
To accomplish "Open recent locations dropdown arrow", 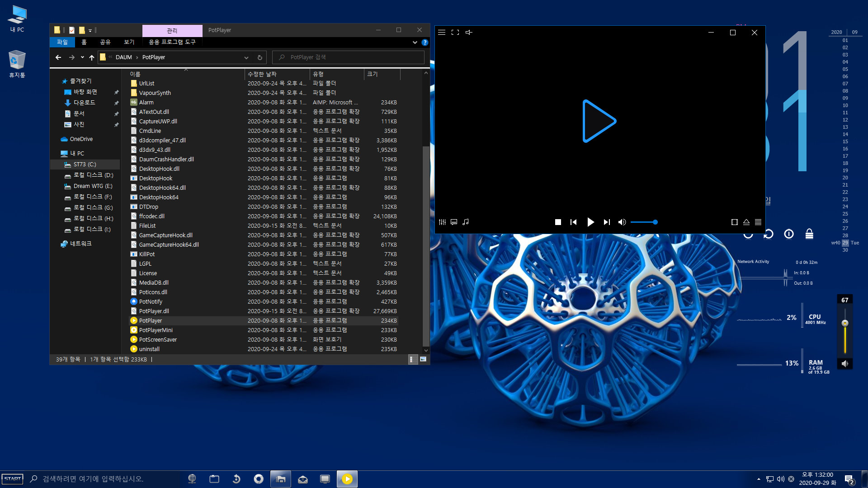I will (82, 57).
